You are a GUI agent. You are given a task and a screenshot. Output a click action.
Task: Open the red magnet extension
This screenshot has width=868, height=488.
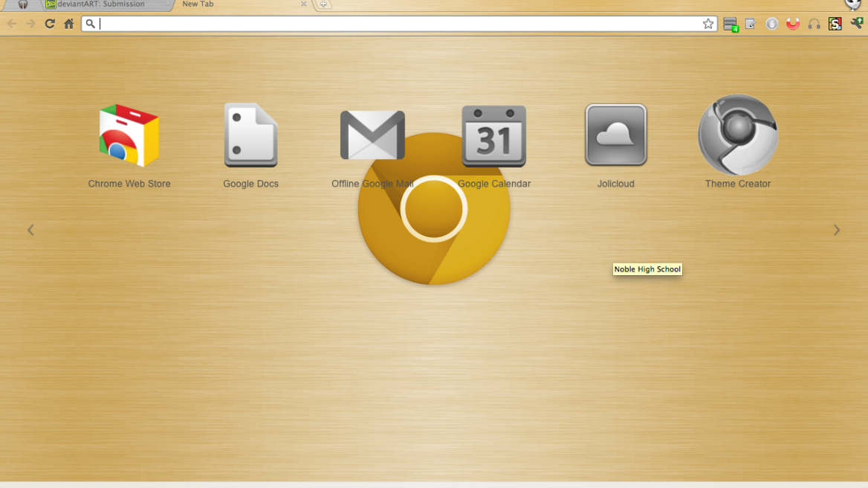click(x=793, y=24)
